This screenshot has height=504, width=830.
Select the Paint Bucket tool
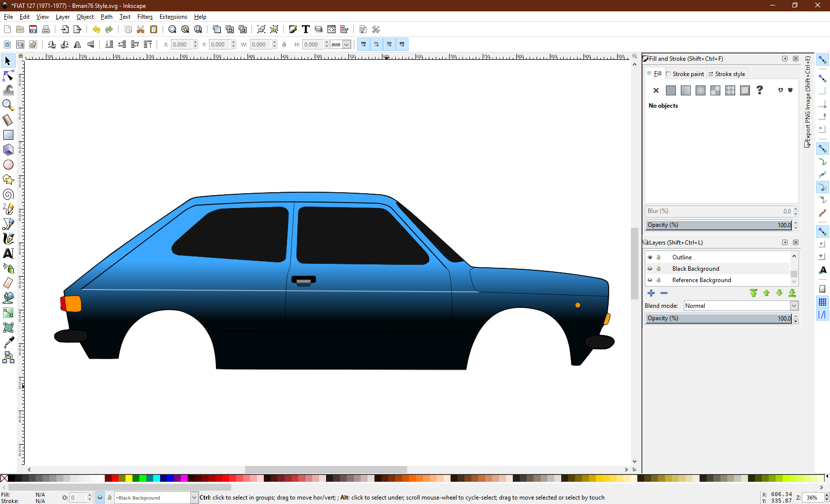coord(8,298)
